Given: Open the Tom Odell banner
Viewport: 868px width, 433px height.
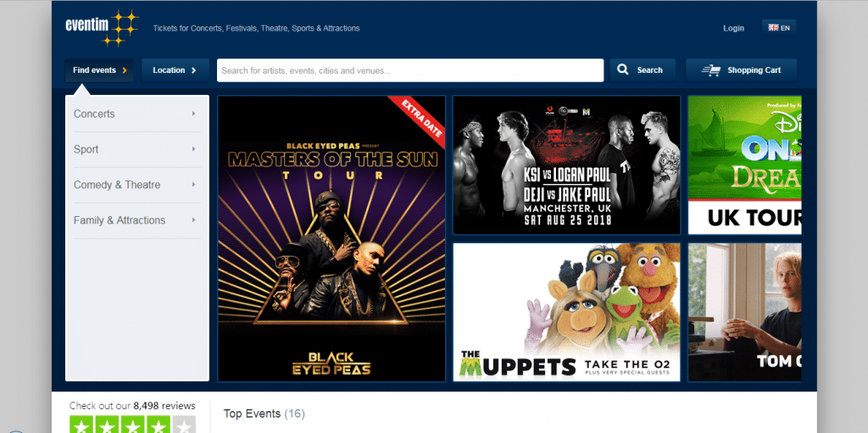Looking at the screenshot, I should [x=744, y=313].
